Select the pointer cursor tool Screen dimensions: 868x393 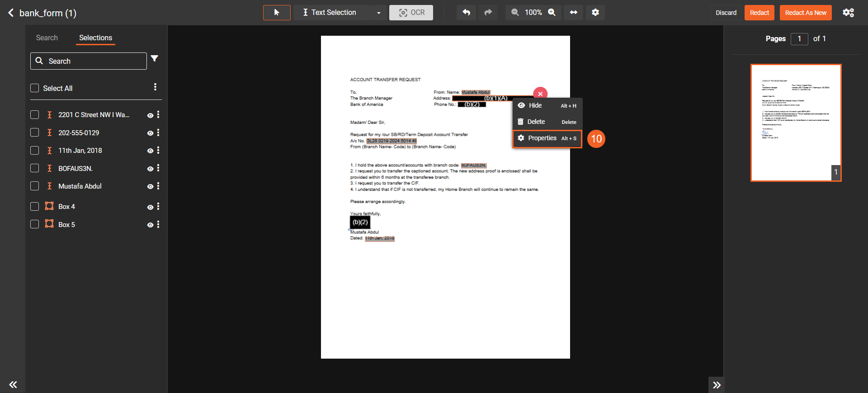pos(277,13)
